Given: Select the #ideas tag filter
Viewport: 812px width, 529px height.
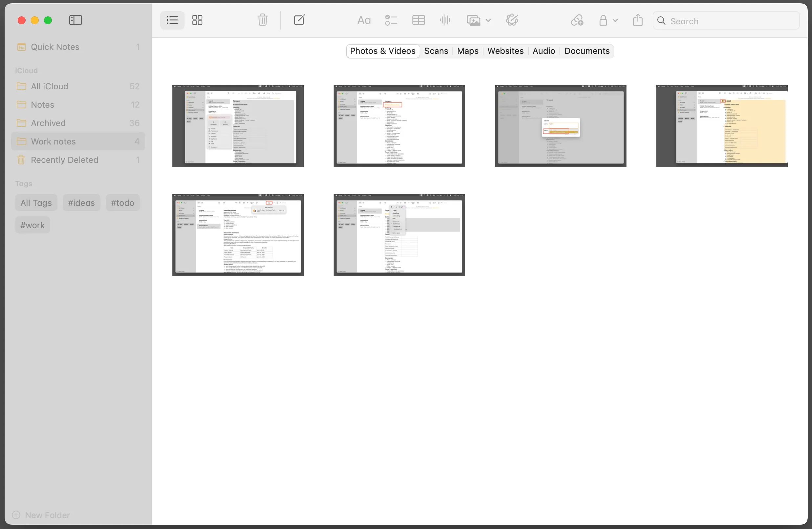Looking at the screenshot, I should [x=81, y=202].
